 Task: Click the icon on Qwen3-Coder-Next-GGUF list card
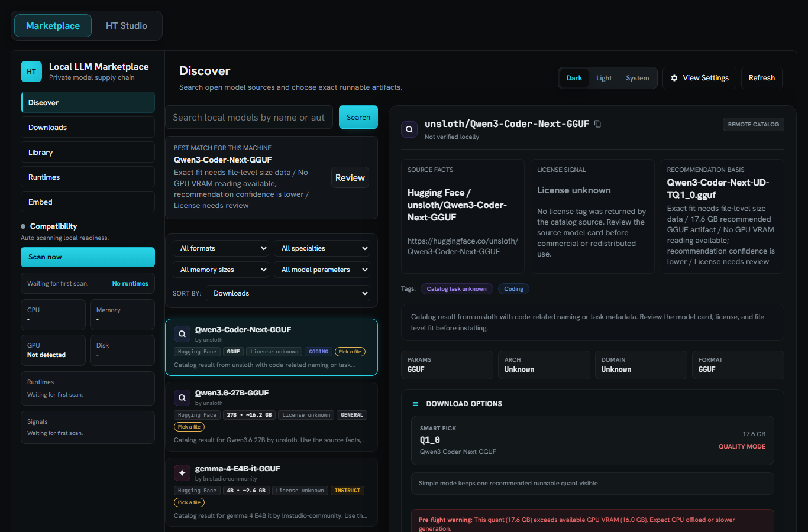182,334
